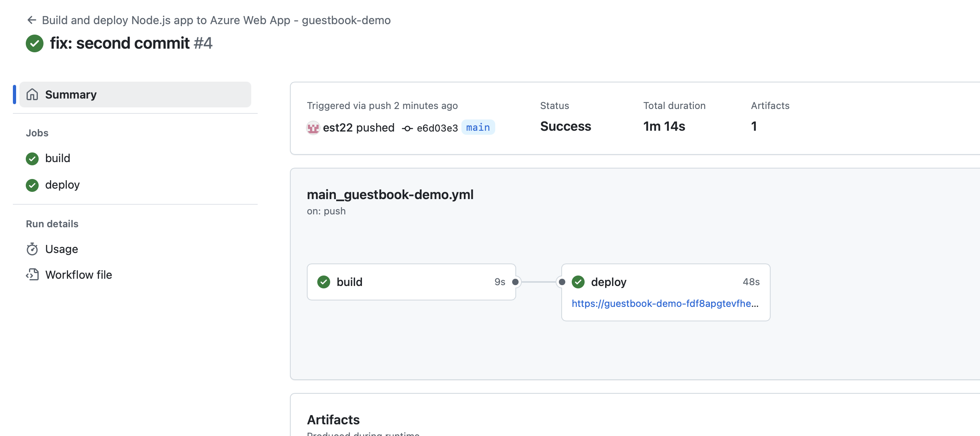Screen dimensions: 980x436
Task: Click the main branch label
Action: [x=478, y=128]
